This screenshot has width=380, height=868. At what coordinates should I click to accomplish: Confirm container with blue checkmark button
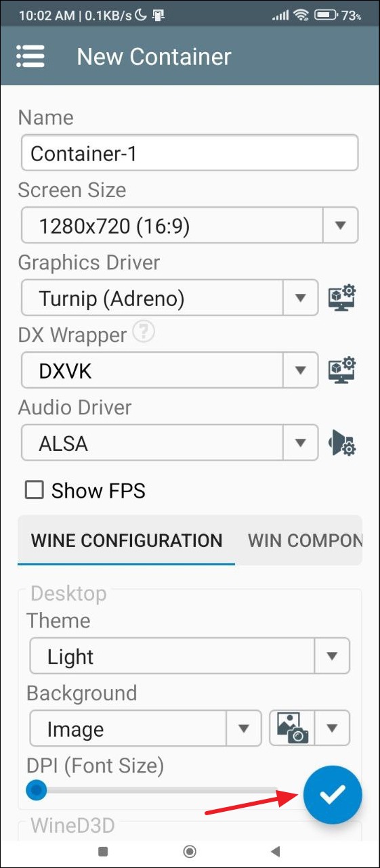(333, 796)
